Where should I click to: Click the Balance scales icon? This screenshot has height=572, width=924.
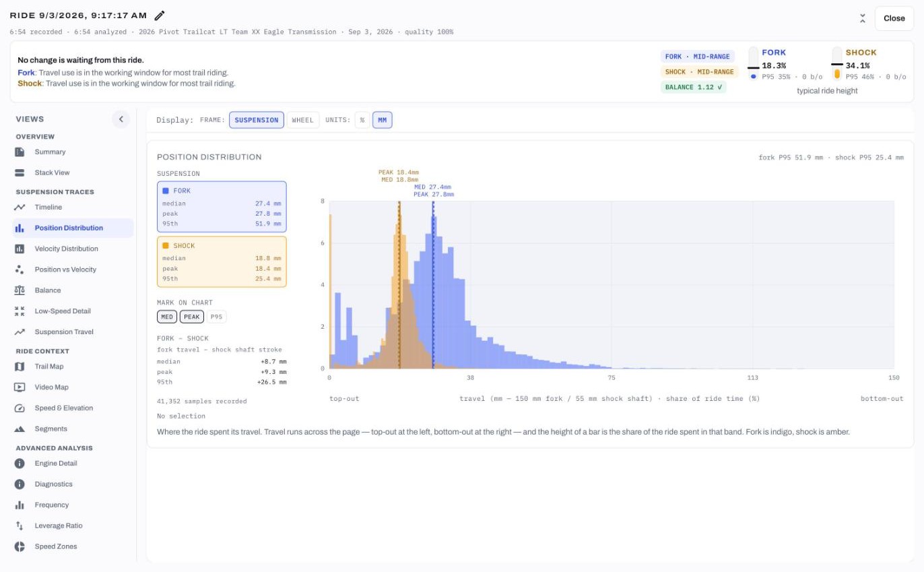[20, 290]
